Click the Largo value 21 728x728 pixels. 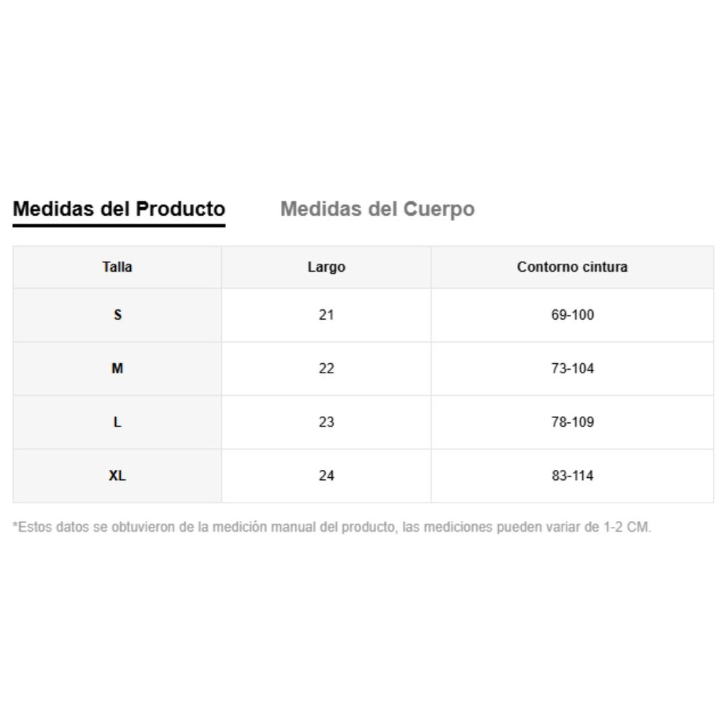(326, 315)
